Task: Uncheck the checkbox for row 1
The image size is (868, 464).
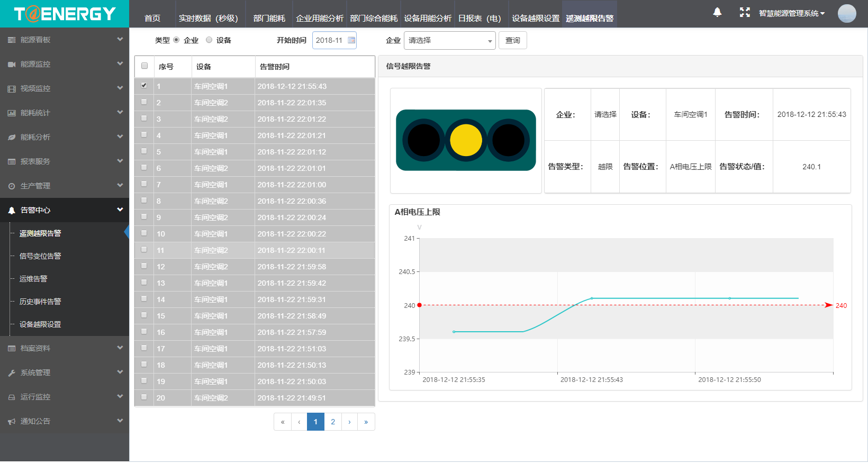Action: [144, 85]
